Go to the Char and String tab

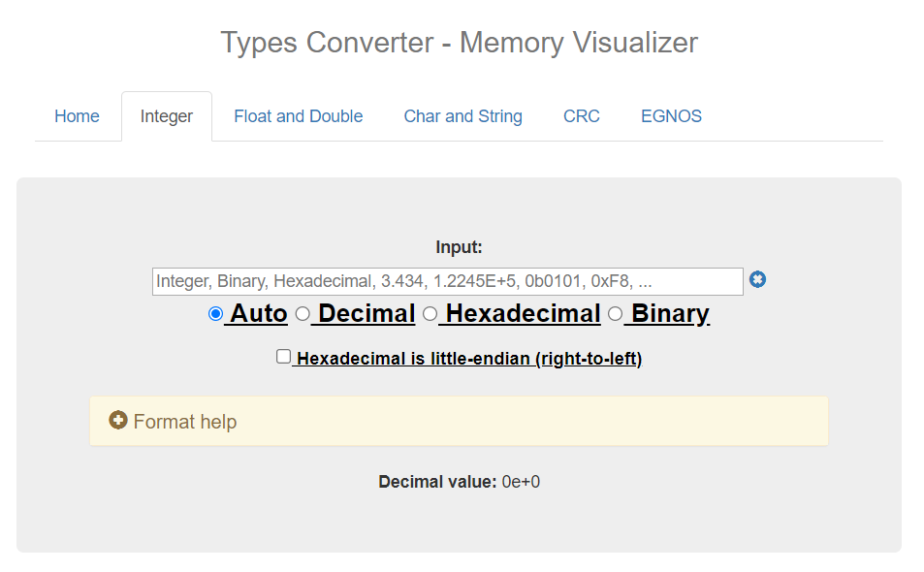(x=462, y=116)
